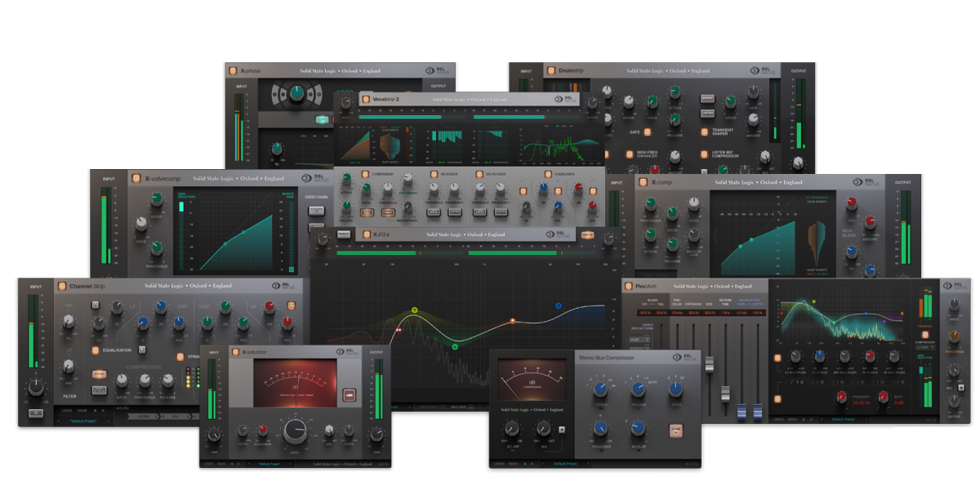Toggle De-ploser section in Vocalstrip 2
Viewport: 980px width, 490px height.
tap(479, 174)
